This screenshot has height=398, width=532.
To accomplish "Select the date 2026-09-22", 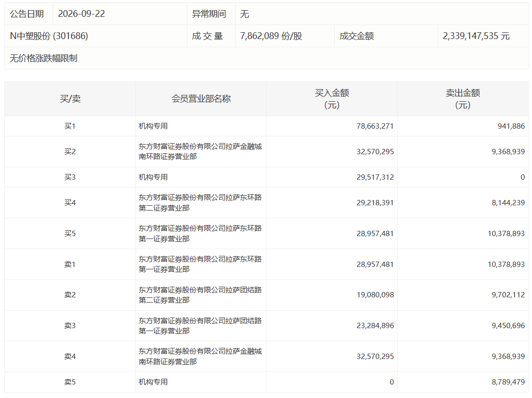I will (81, 14).
